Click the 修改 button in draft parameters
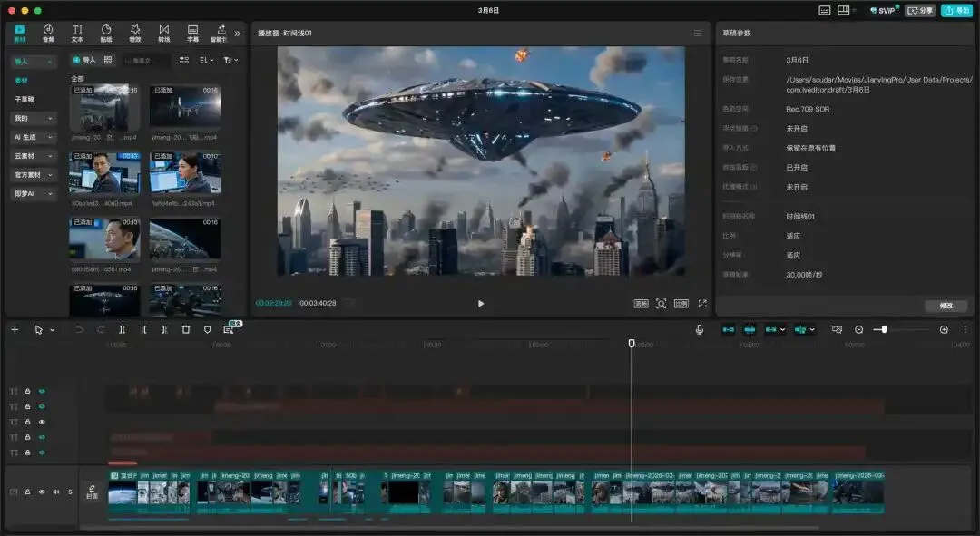Screen dimensions: 980x536 coord(946,306)
